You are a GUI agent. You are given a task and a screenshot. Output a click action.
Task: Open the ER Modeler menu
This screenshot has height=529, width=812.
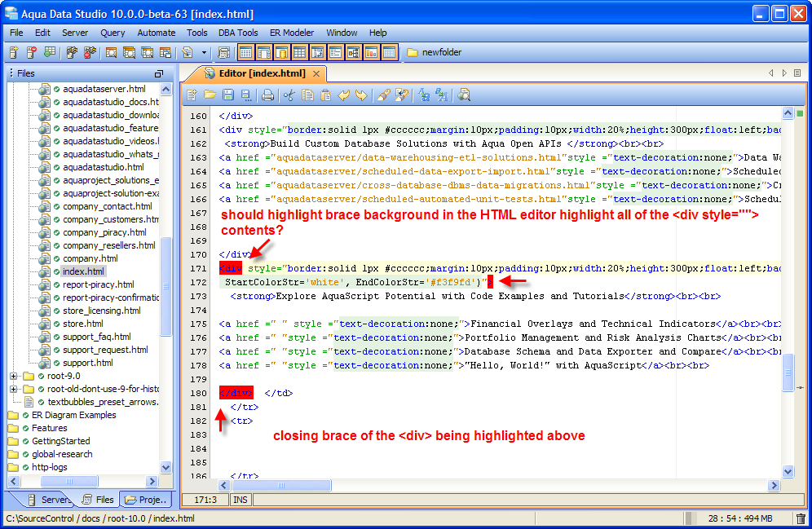pos(292,33)
